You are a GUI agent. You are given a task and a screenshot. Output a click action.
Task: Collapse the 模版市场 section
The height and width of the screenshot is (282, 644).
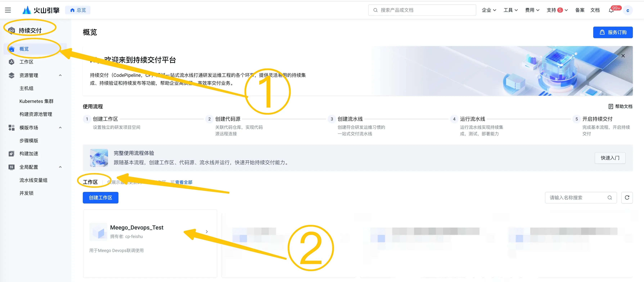pos(60,128)
